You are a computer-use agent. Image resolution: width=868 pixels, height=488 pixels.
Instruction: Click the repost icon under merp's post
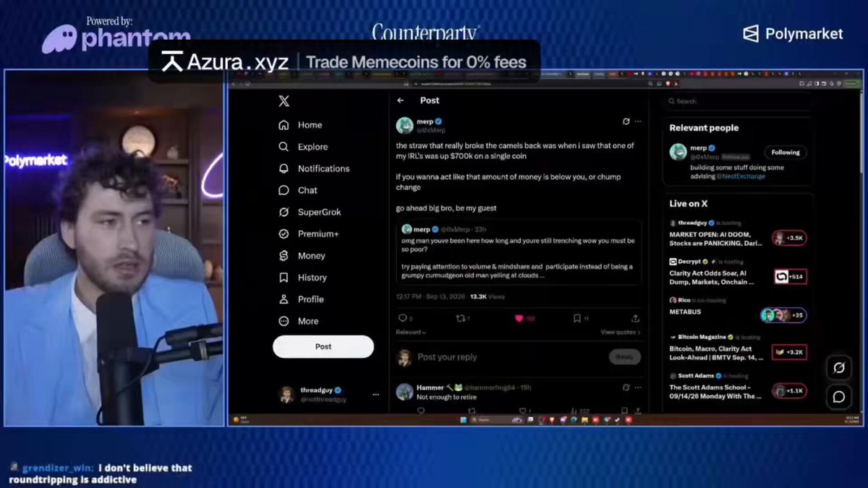coord(461,318)
